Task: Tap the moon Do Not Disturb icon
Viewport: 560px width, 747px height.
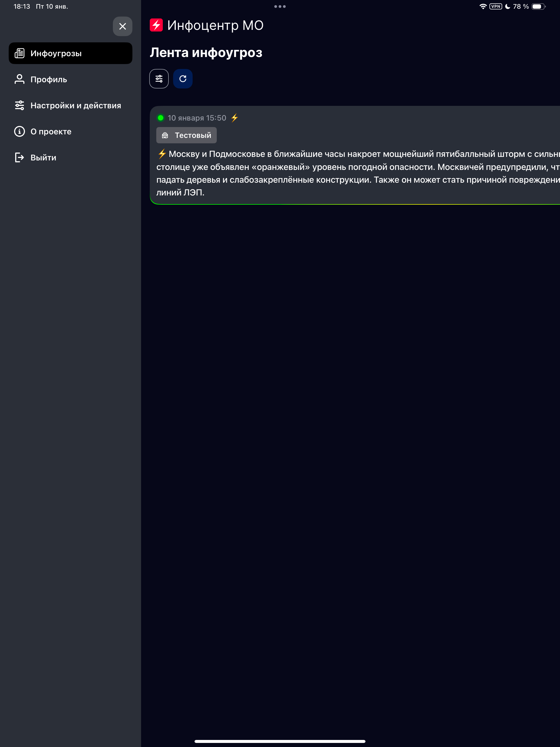Action: coord(507,7)
